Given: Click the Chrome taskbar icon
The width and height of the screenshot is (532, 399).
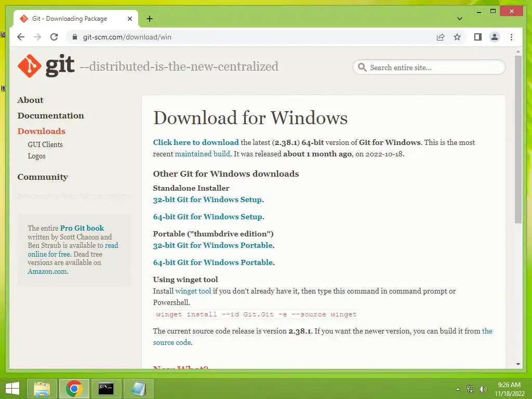Looking at the screenshot, I should (74, 389).
